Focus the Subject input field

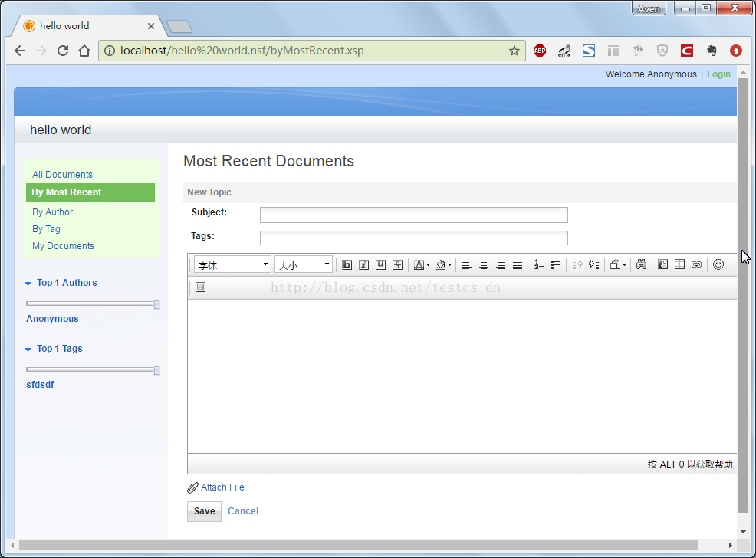point(414,215)
